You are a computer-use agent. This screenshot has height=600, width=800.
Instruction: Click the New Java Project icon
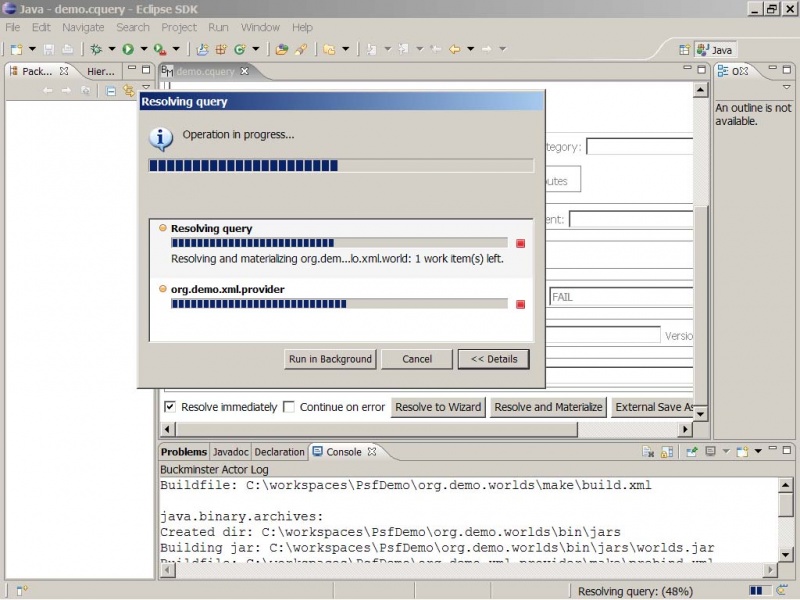[x=203, y=49]
